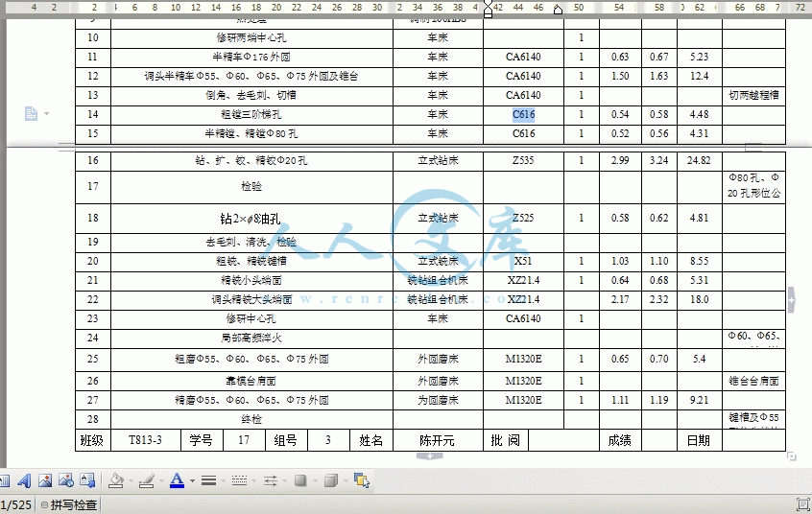Viewport: 812px width, 514px height.
Task: Expand the line color dropdown arrow
Action: point(161,481)
